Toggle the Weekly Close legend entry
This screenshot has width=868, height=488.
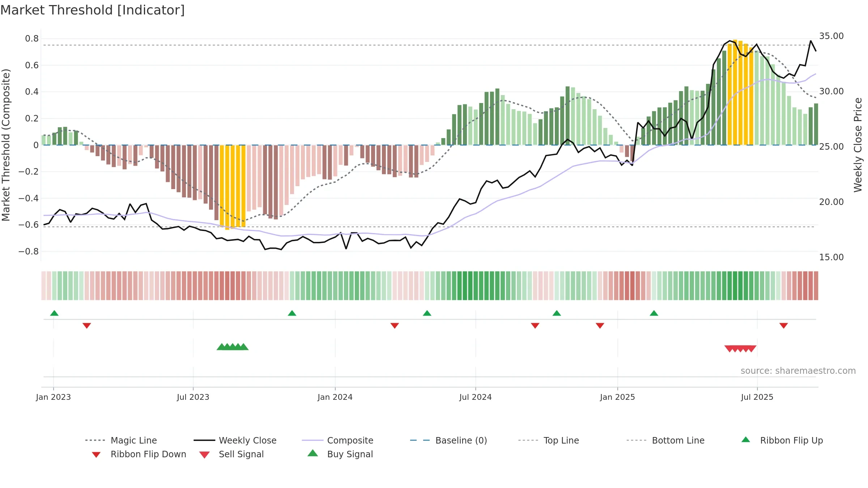(235, 440)
